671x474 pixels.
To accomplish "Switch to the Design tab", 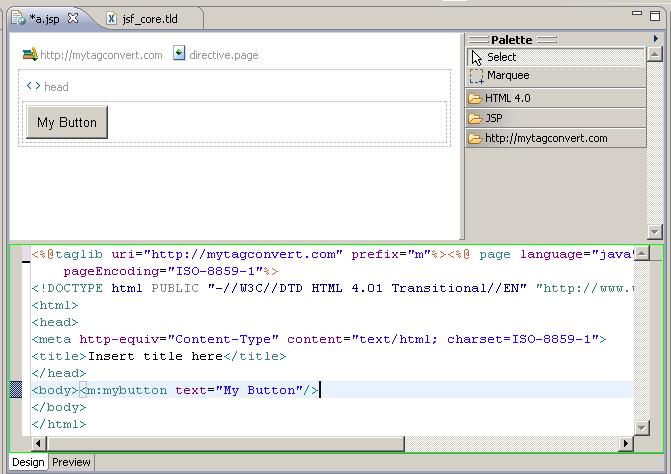I will tap(28, 462).
